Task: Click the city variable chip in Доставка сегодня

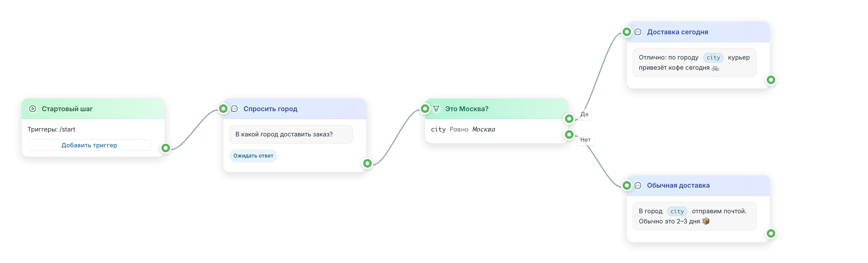Action: pos(713,58)
